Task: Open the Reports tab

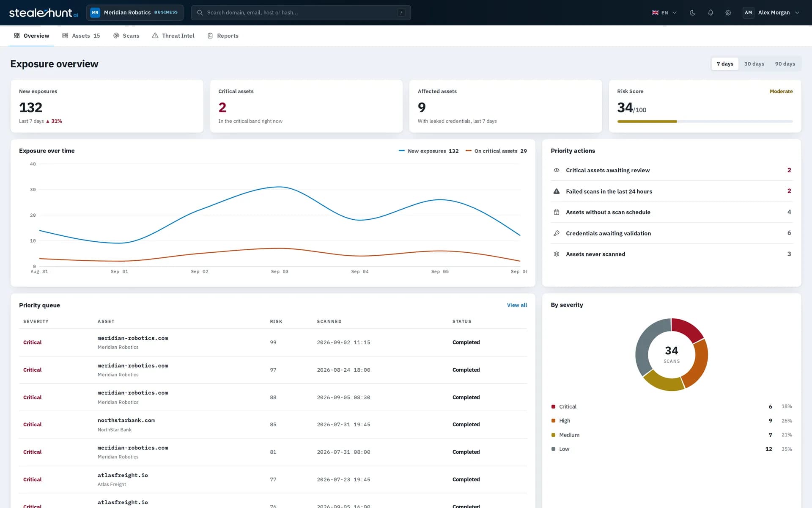Action: click(223, 36)
